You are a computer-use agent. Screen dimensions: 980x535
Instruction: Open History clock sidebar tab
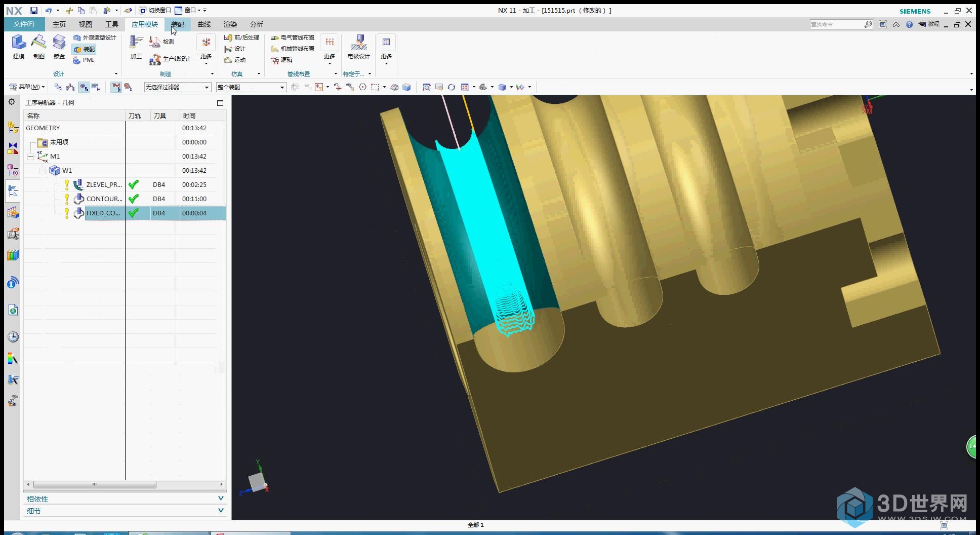click(x=13, y=337)
